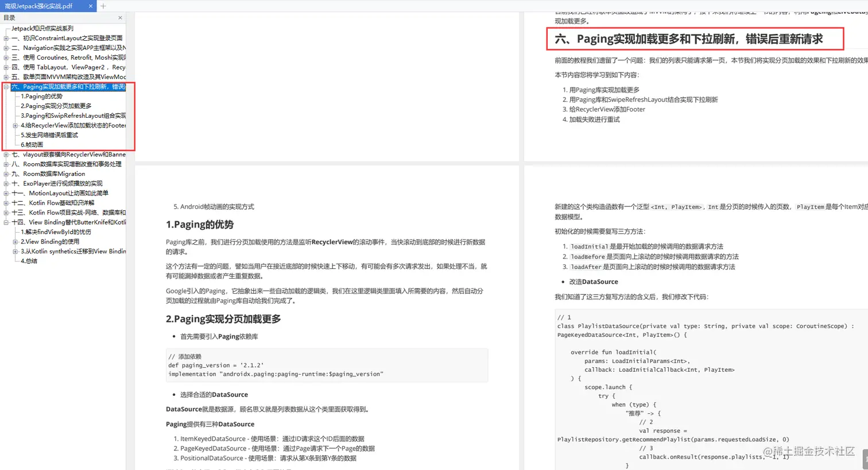Expand chapter 七、vlayout嵌套 node
868x470 pixels.
[6, 155]
